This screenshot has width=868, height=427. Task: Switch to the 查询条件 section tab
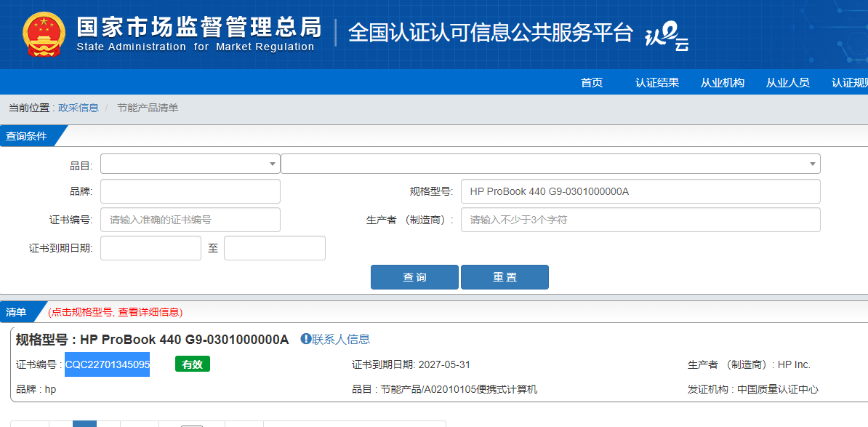pyautogui.click(x=28, y=136)
